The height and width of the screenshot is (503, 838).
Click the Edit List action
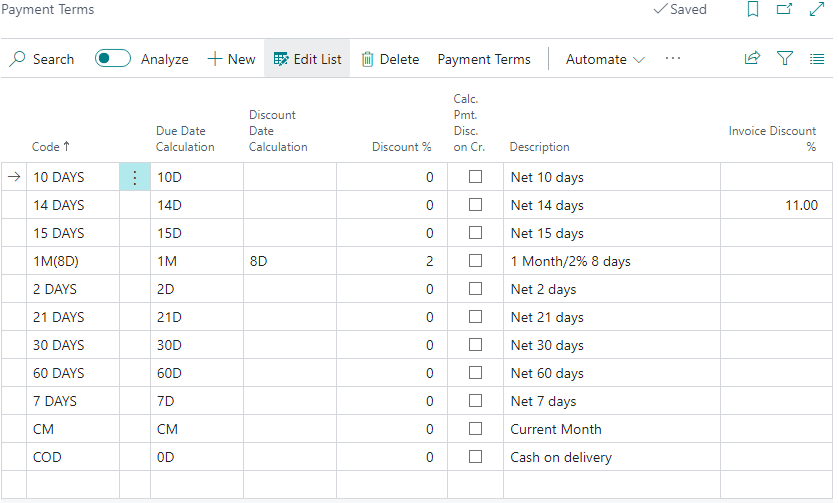pyautogui.click(x=307, y=59)
